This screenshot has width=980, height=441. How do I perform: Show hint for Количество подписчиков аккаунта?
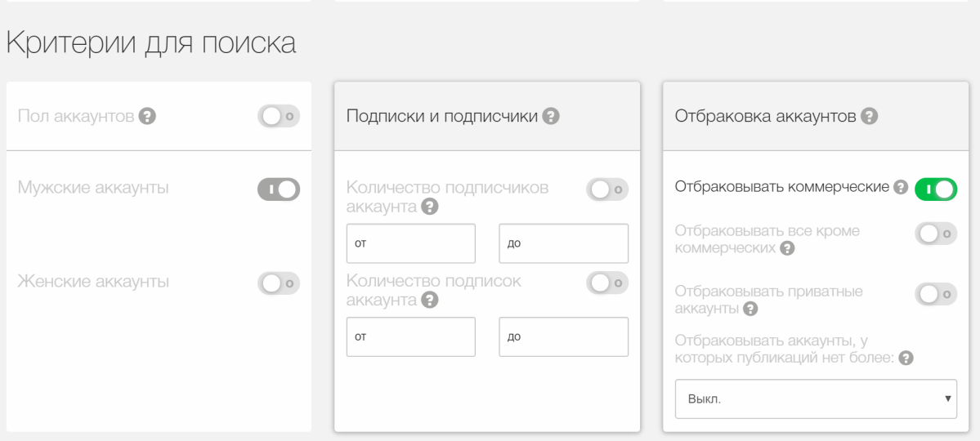click(427, 208)
